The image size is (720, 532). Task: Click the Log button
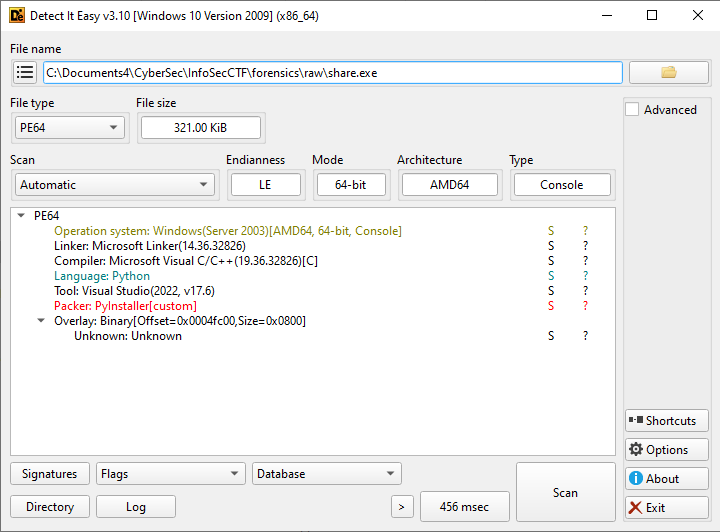pos(136,507)
